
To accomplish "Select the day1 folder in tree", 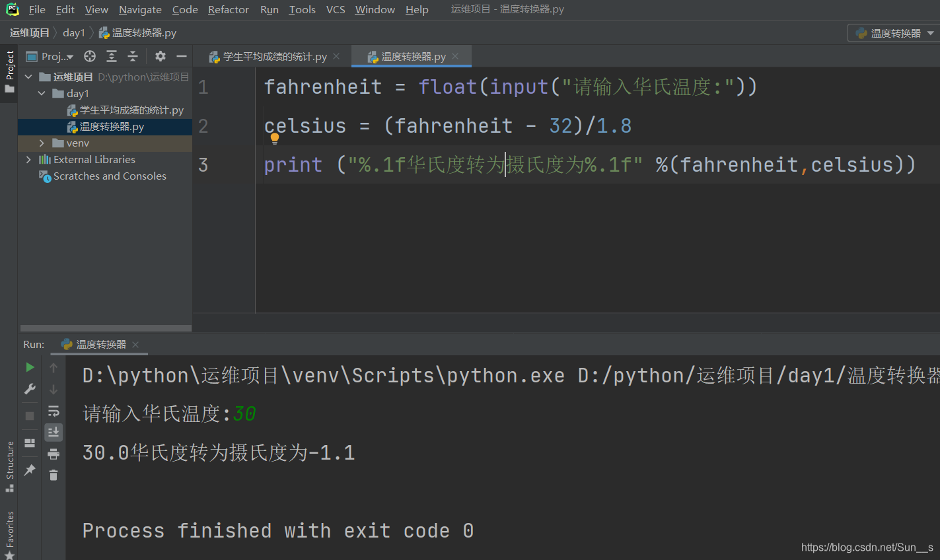I will click(77, 93).
